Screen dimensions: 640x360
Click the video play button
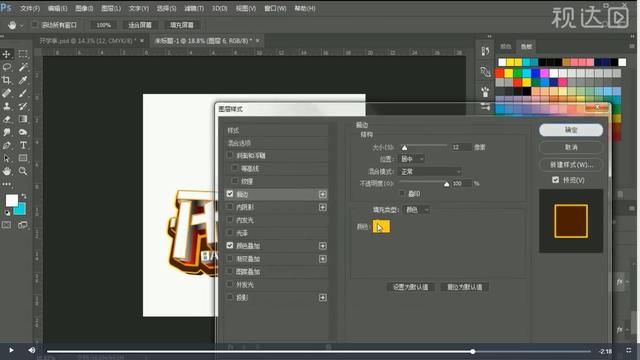click(x=11, y=350)
